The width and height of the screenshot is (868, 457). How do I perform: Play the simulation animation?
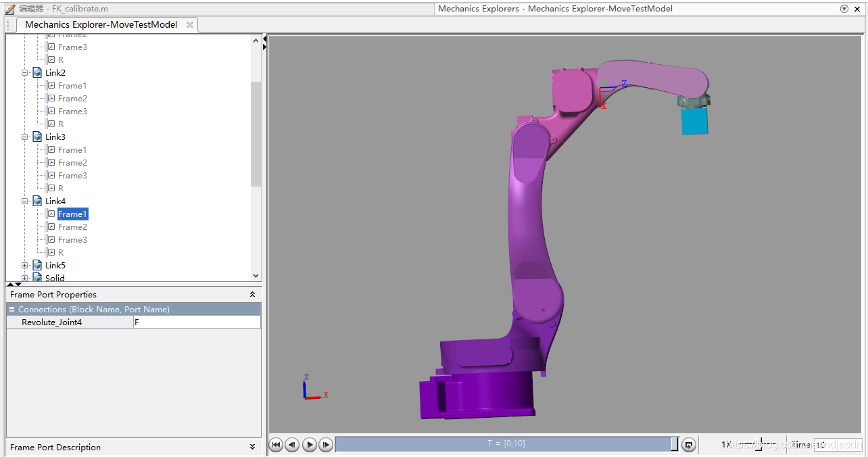309,445
